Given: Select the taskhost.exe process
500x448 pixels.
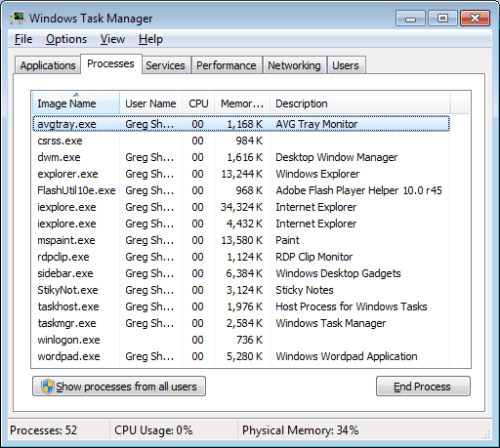Looking at the screenshot, I should [241, 307].
